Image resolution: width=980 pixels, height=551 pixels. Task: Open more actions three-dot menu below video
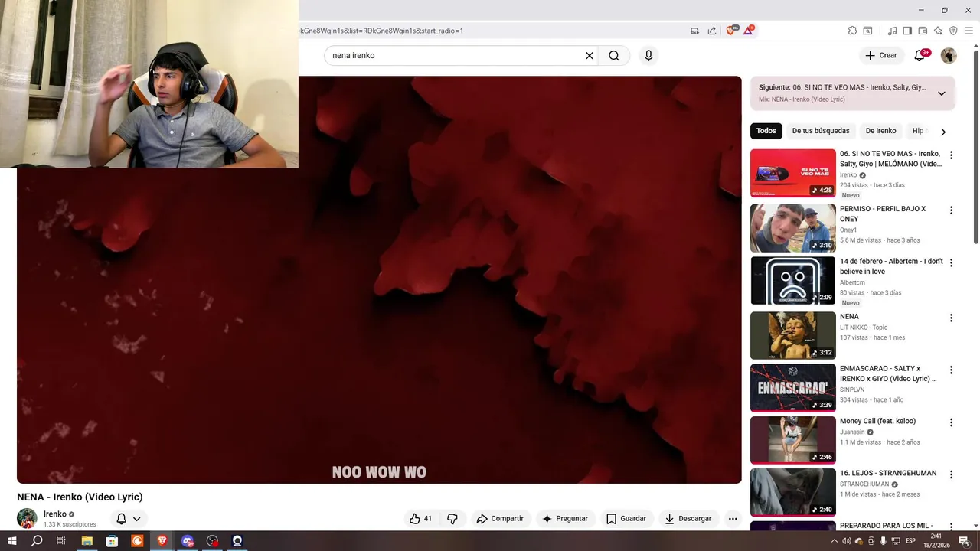coord(733,518)
